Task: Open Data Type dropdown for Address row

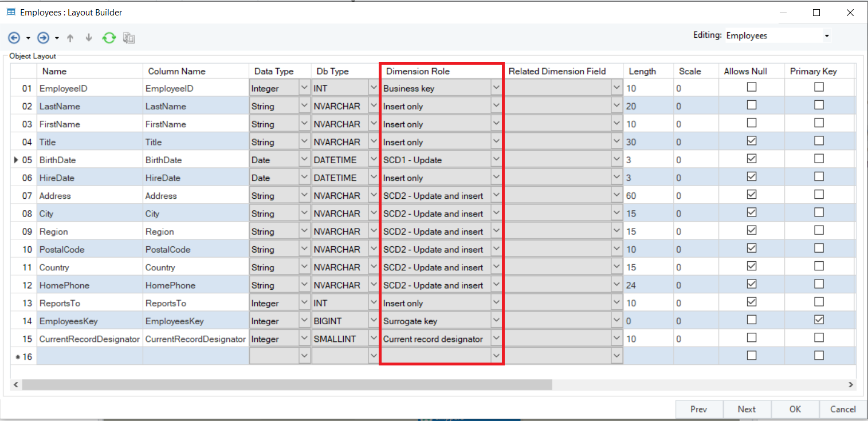Action: 304,196
